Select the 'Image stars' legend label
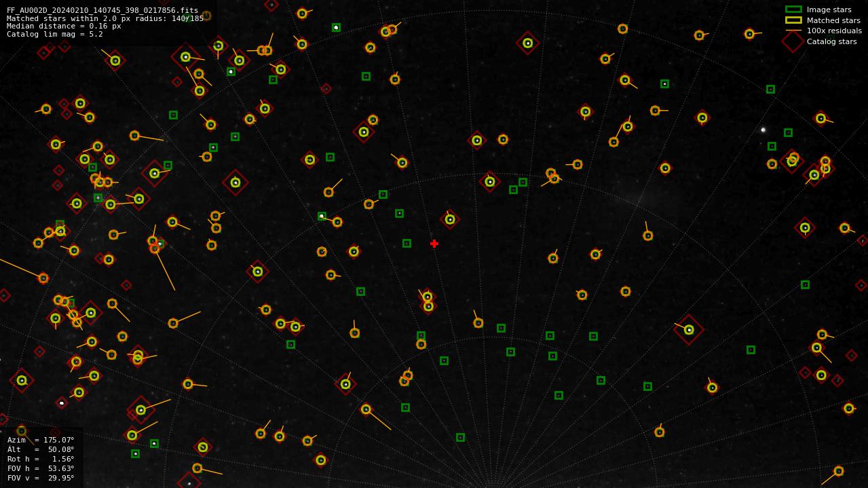Screen dimensions: 868x488 (829, 10)
